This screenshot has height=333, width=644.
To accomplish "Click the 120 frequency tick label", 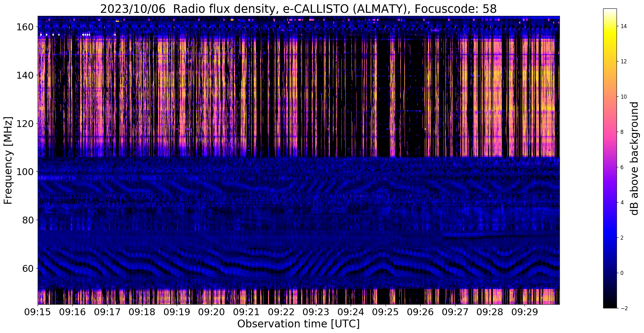I will [x=25, y=124].
